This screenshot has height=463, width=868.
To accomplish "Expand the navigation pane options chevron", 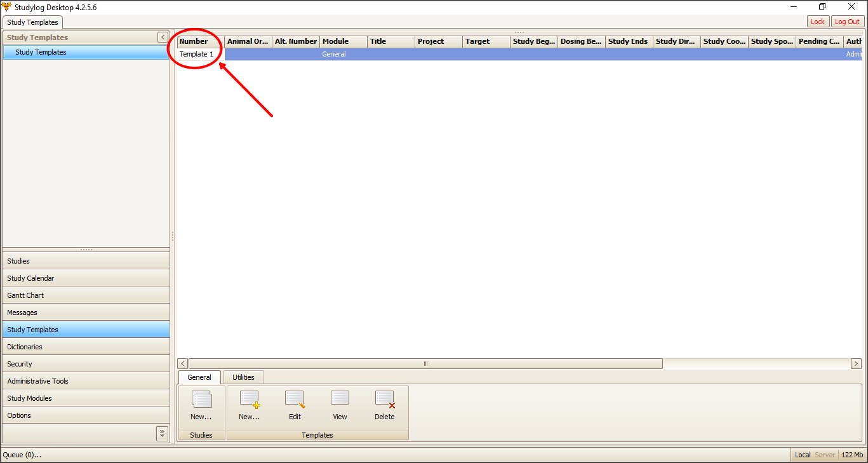I will tap(162, 433).
